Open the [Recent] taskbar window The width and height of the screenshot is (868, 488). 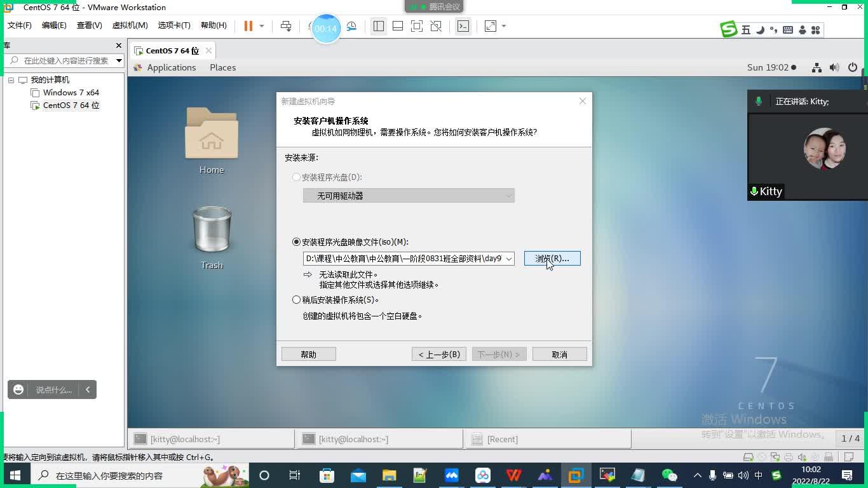(x=548, y=439)
